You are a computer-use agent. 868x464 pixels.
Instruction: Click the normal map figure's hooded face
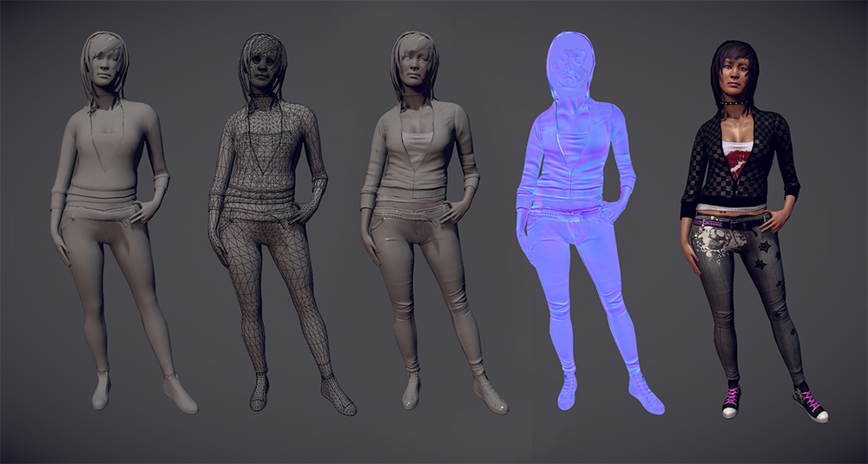(x=571, y=68)
